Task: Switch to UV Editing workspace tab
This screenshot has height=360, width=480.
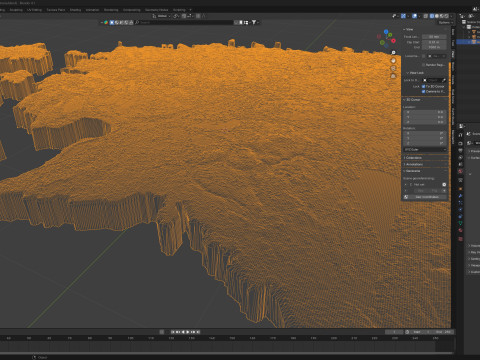Action: click(x=34, y=10)
